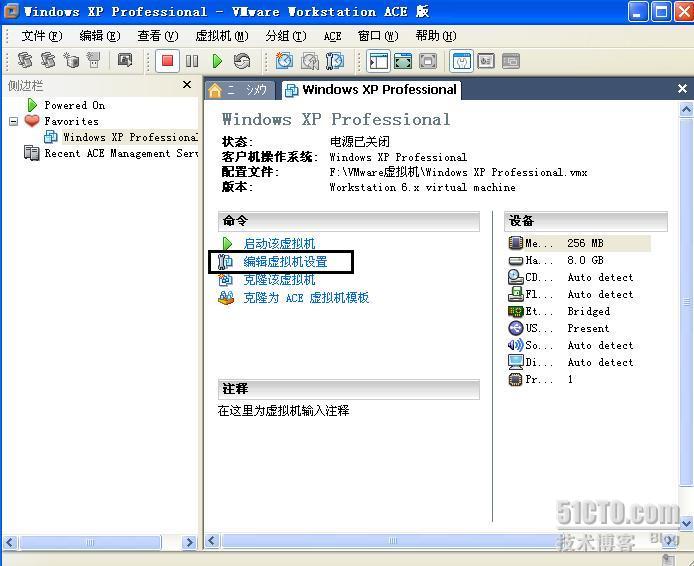
Task: Click the sidebar horizontal scrollbar thumb
Action: tap(90, 542)
